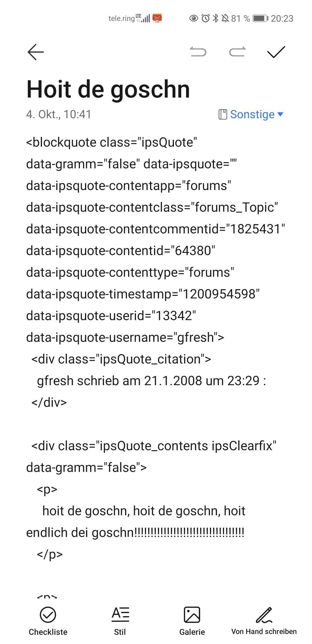Screen dimensions: 312x644
Task: Tap the Checkliste label
Action: click(48, 632)
